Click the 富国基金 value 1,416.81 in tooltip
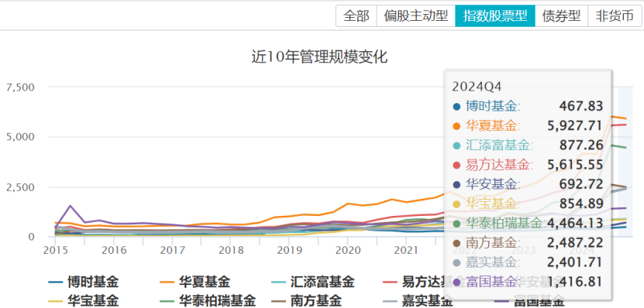This screenshot has height=308, width=644. [x=575, y=282]
